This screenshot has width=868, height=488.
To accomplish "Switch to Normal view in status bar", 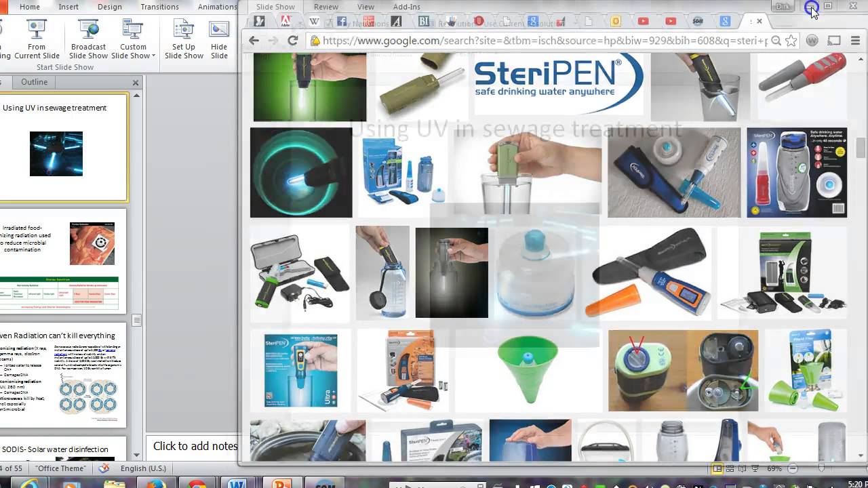I will click(717, 468).
